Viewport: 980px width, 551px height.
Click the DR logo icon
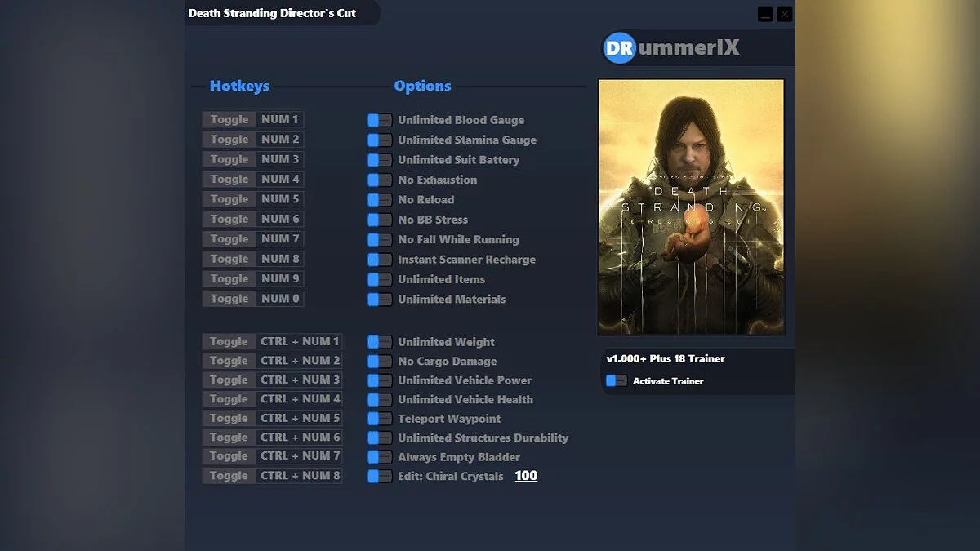618,47
